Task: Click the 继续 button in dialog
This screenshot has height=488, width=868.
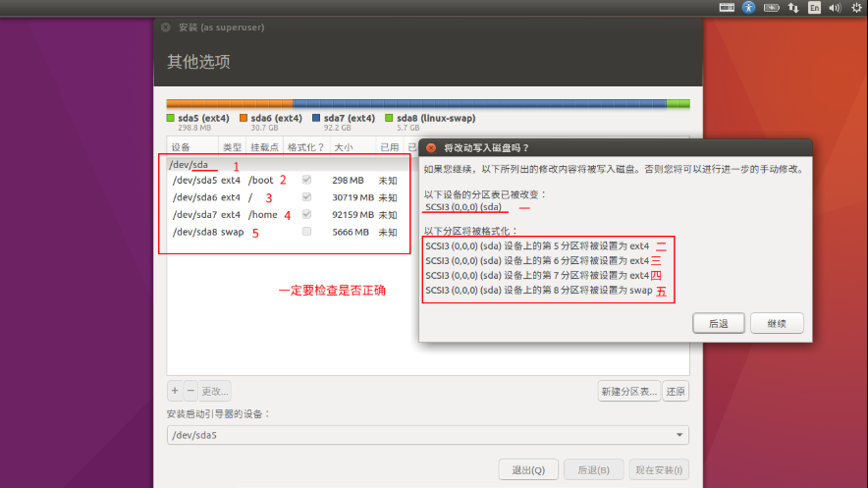Action: [x=777, y=324]
